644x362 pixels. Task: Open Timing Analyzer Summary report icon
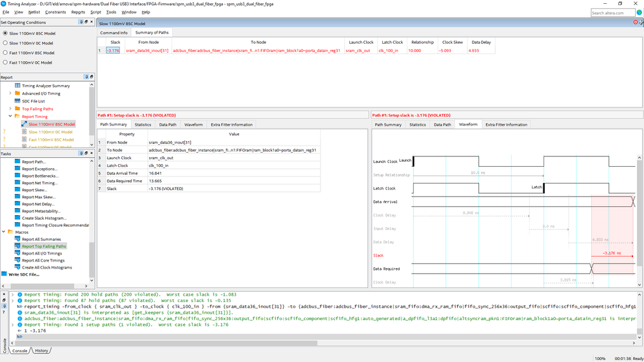pos(18,86)
